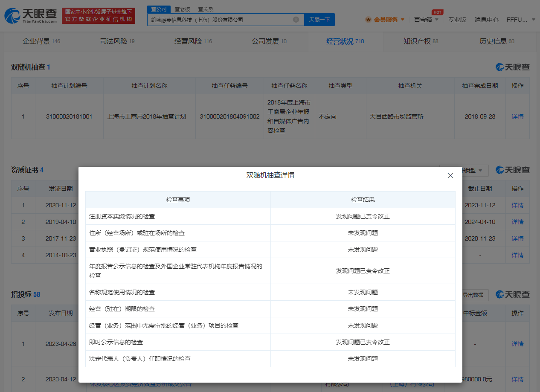
Task: Open the 历史信息 tab
Action: pos(497,41)
